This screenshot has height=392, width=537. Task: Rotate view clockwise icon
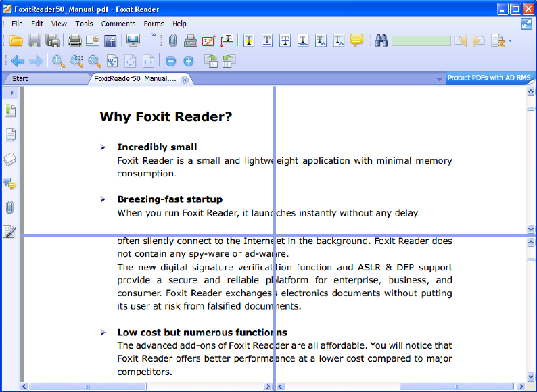coord(211,61)
